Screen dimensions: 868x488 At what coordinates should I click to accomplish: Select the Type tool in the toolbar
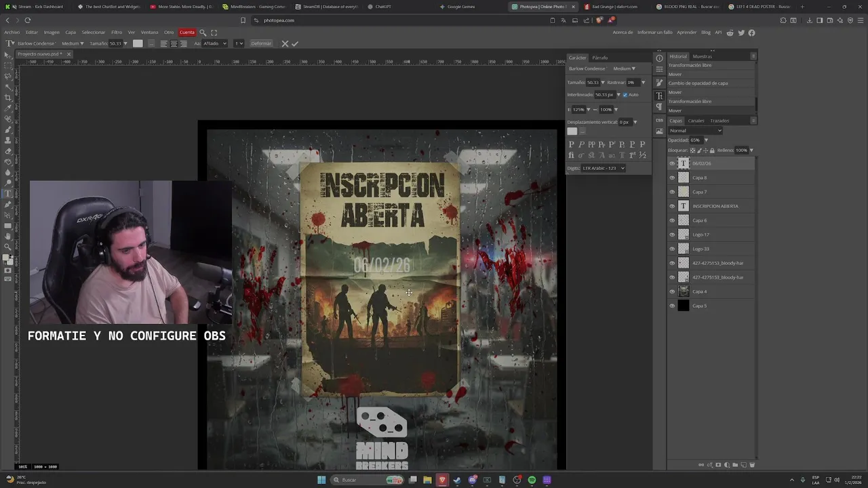tap(8, 194)
